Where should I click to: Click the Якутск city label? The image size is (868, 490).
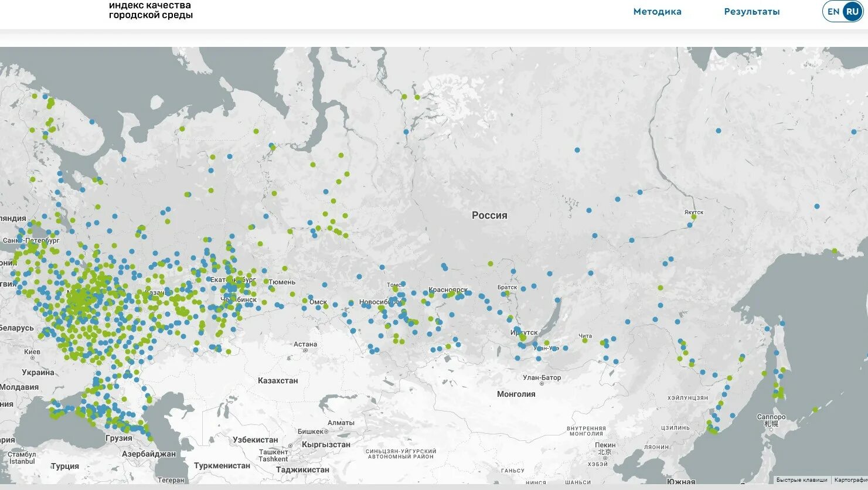(693, 212)
